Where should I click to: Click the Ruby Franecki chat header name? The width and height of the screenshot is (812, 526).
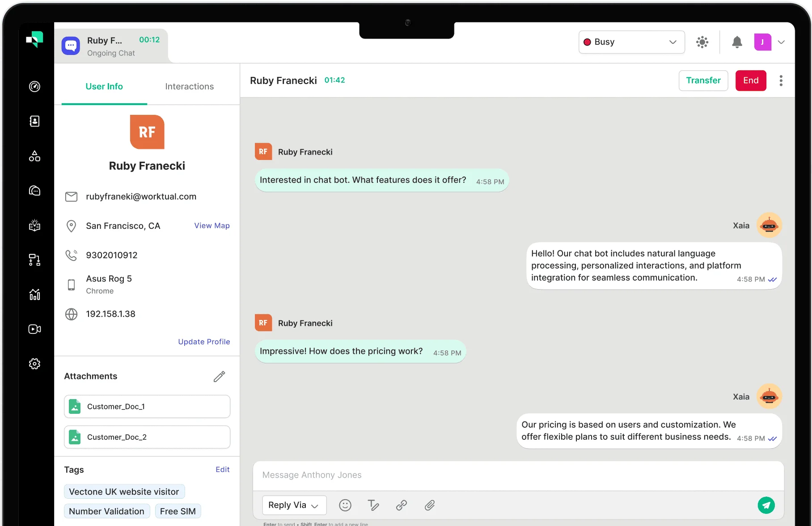(283, 80)
